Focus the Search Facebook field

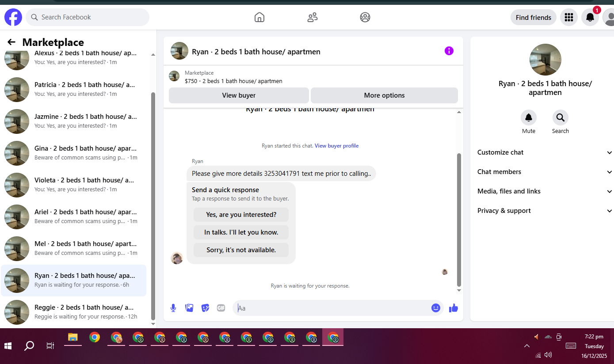pyautogui.click(x=88, y=17)
